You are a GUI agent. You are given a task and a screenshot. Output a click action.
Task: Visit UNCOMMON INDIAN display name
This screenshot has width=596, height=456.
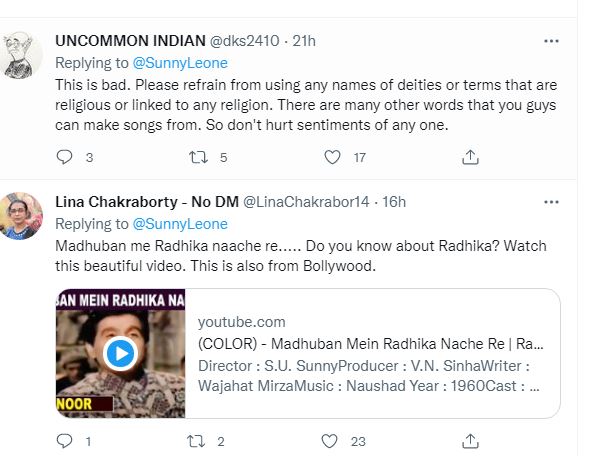tap(130, 41)
